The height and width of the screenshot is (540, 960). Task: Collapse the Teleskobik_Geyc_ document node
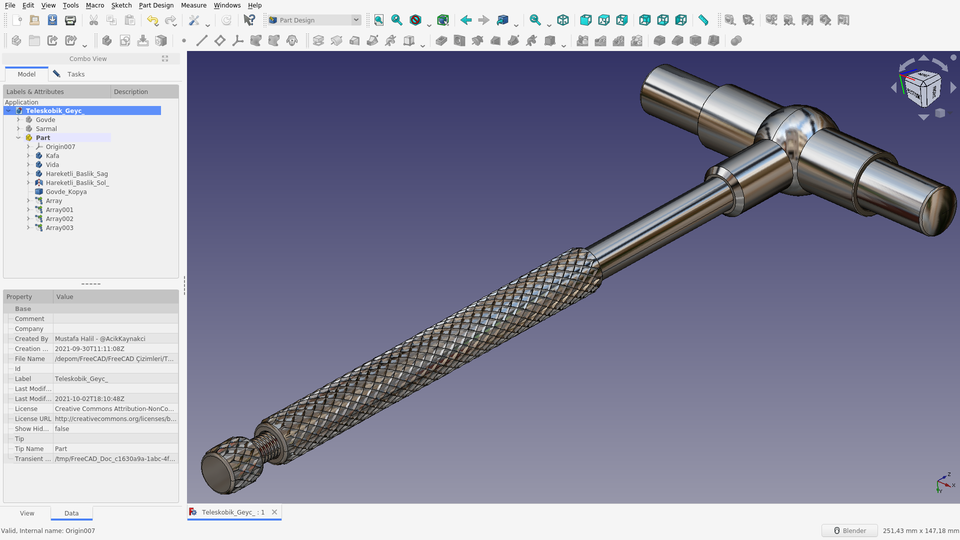click(x=9, y=111)
